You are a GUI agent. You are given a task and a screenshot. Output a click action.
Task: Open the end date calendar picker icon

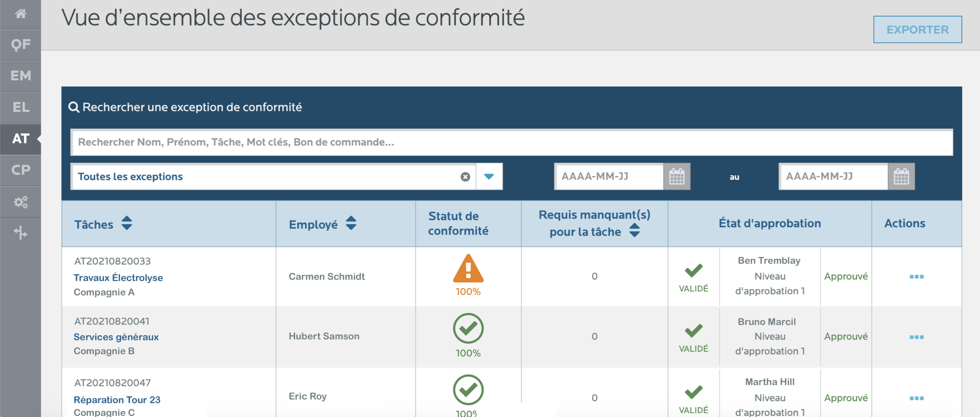click(901, 177)
